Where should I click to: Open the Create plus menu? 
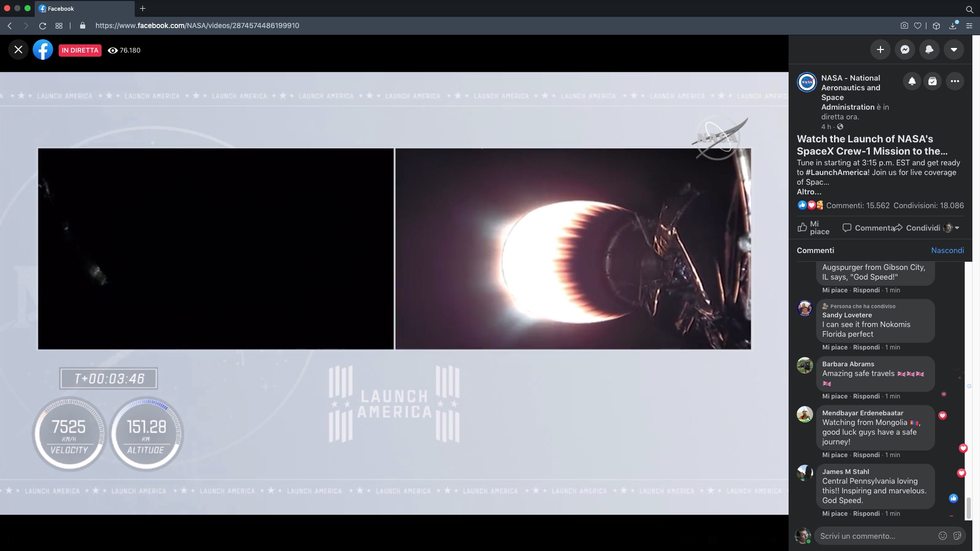880,49
